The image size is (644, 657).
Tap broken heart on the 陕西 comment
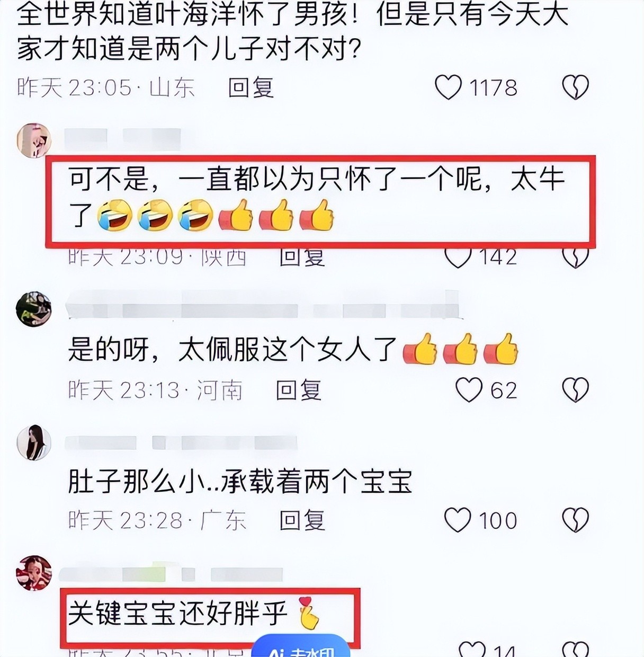575,258
